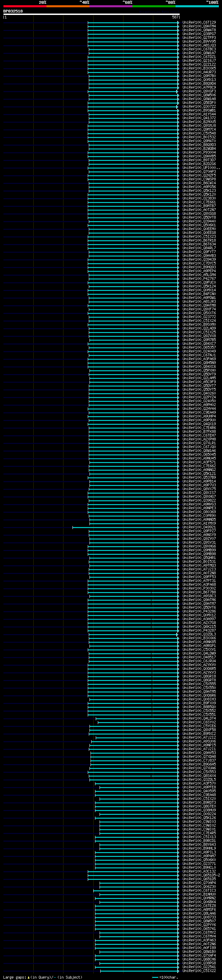The image size is (222, 980).
Task: Select hit UniRef100_A7J2I3
Action: coord(199,569)
